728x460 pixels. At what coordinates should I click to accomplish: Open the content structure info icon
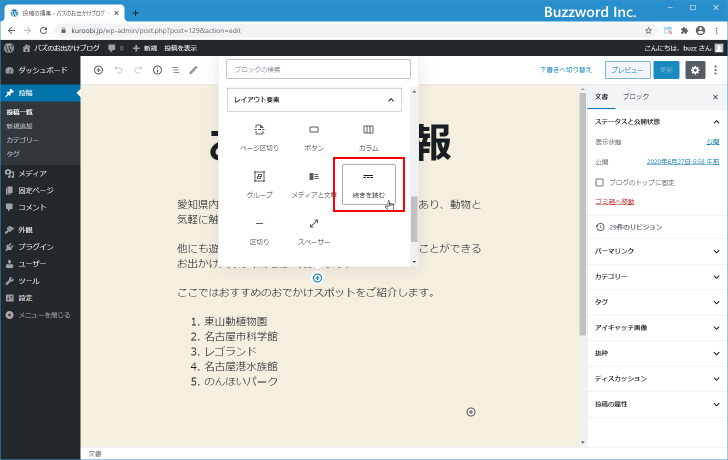[157, 70]
